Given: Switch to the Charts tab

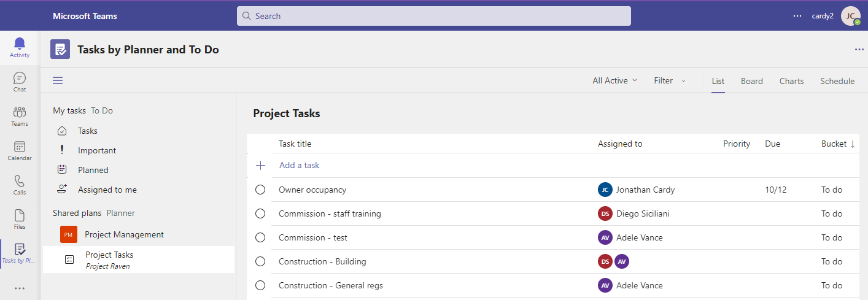Looking at the screenshot, I should coord(792,81).
